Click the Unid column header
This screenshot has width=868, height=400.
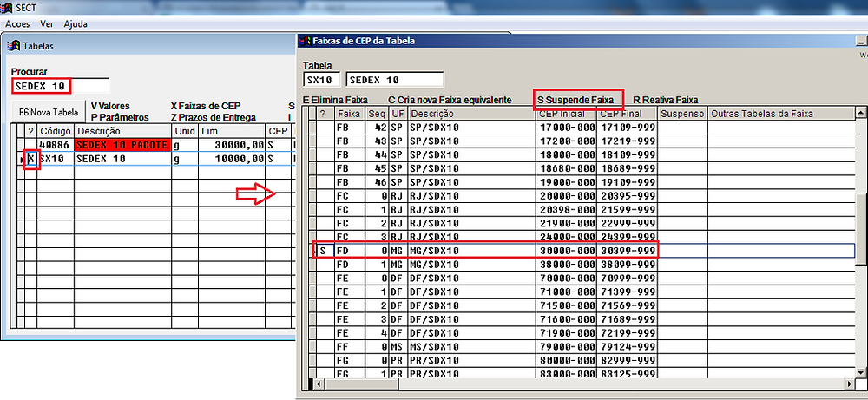185,131
